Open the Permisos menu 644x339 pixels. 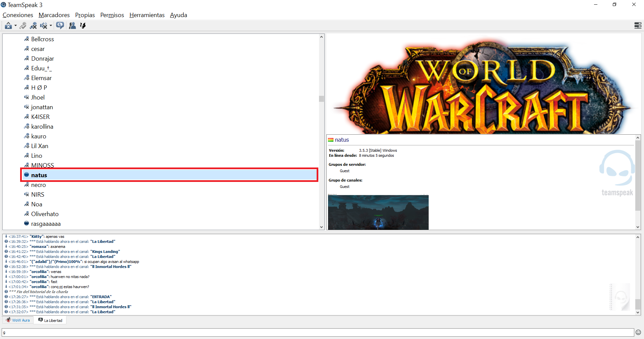[112, 15]
